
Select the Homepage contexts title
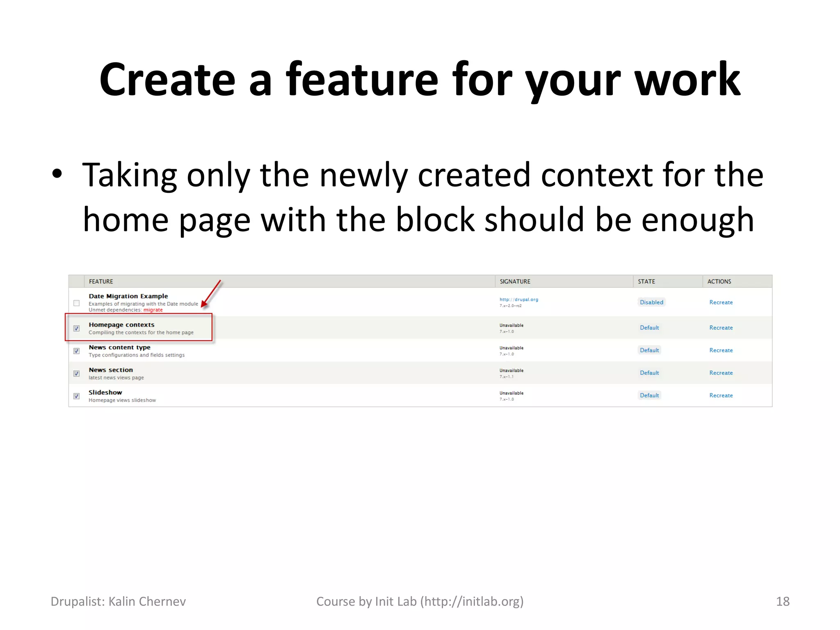pos(121,325)
